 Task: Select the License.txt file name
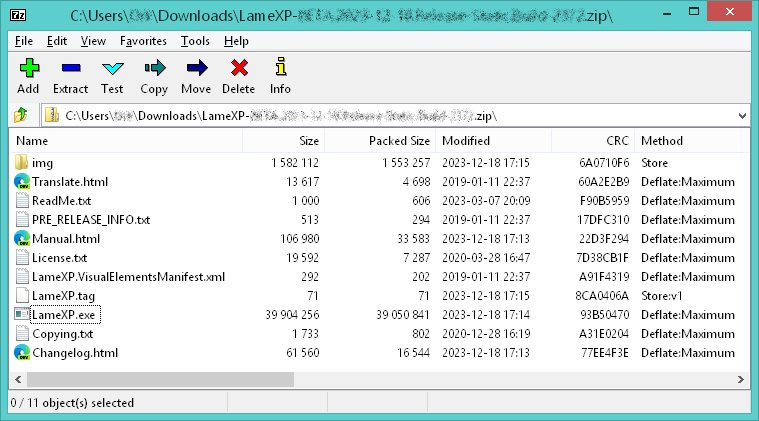click(60, 258)
